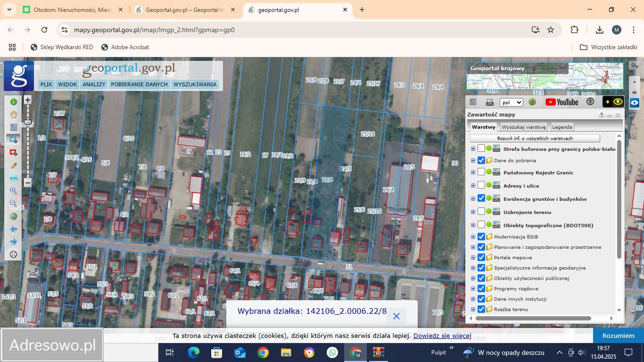
Task: Click the globe full extent icon
Action: point(14,216)
